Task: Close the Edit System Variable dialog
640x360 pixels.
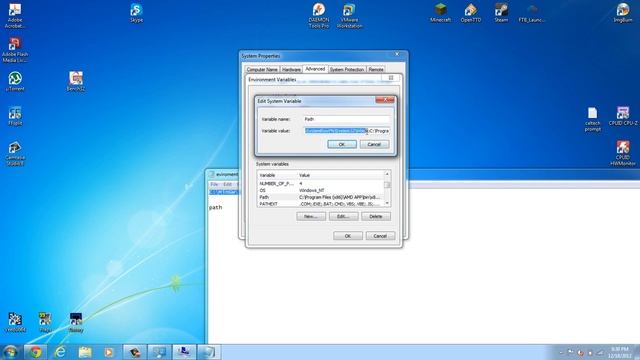Action: [x=385, y=100]
